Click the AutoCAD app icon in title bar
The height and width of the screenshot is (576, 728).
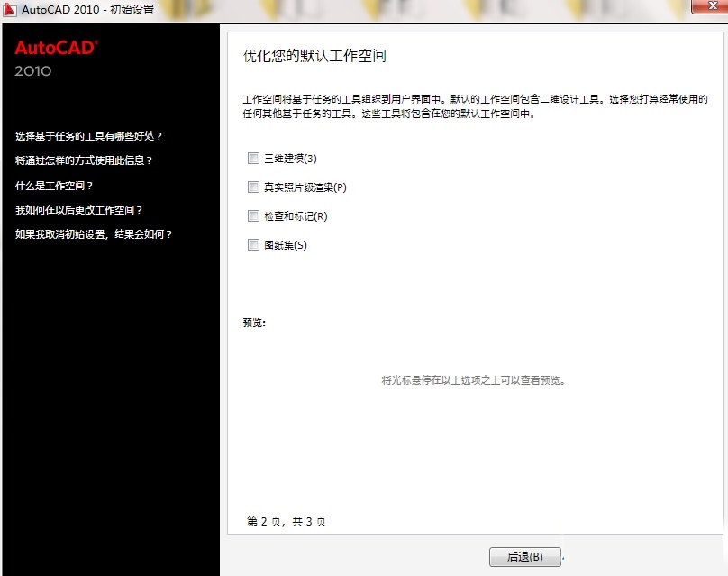[10, 9]
